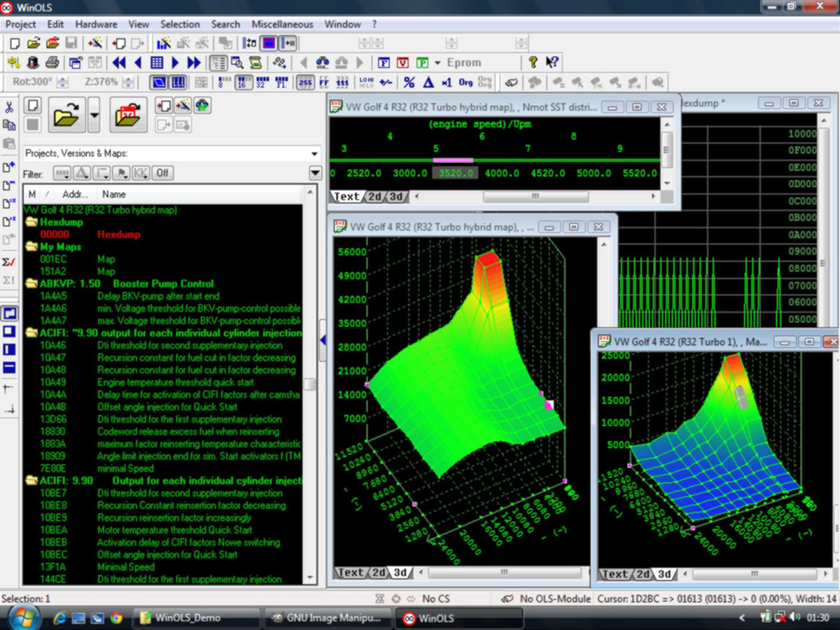
Task: Switch to GNU Image Manipulation taskbar button
Action: tap(327, 618)
